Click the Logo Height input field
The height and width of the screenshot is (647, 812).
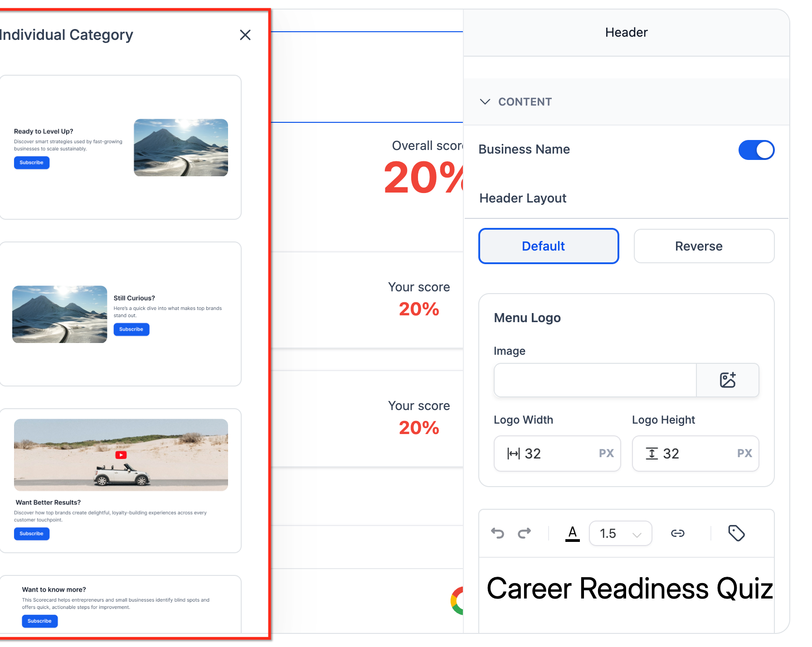(695, 454)
